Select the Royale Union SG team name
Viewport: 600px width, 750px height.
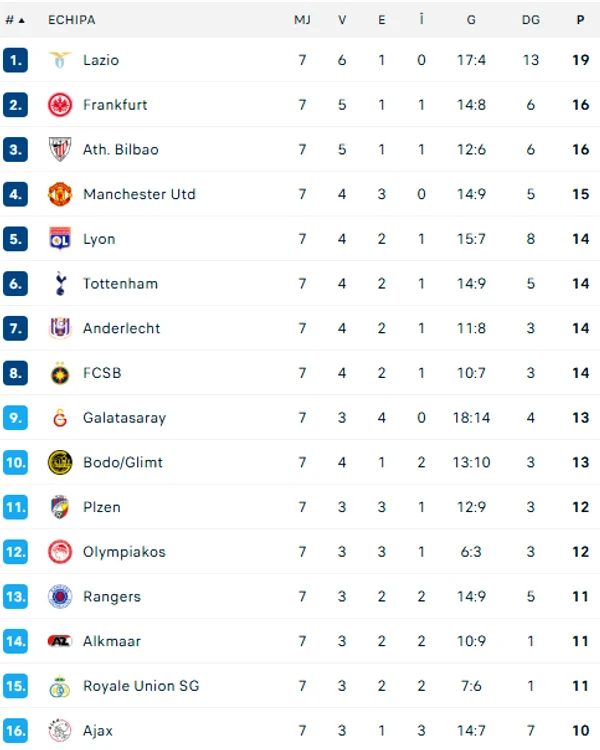141,686
